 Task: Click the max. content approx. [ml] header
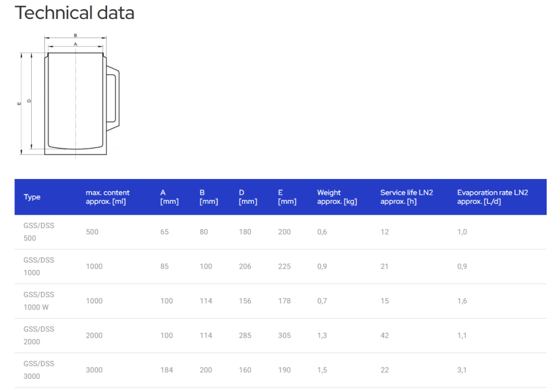point(108,197)
